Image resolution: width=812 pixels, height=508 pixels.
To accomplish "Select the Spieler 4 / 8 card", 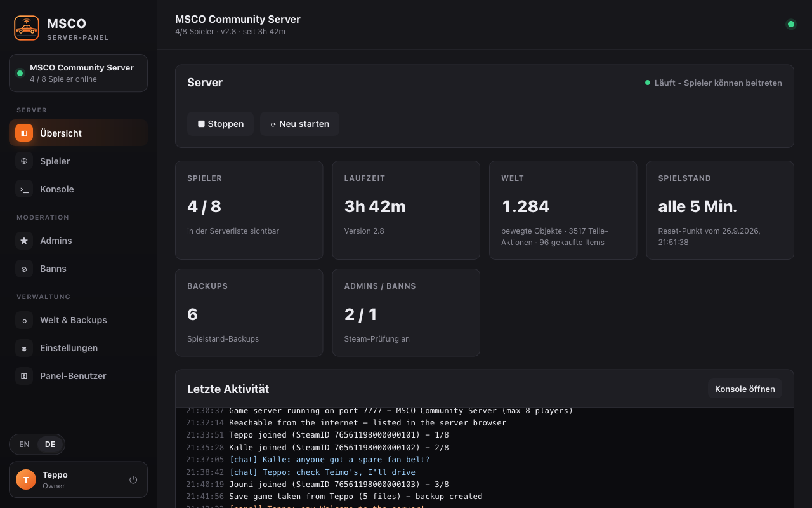I will 249,210.
